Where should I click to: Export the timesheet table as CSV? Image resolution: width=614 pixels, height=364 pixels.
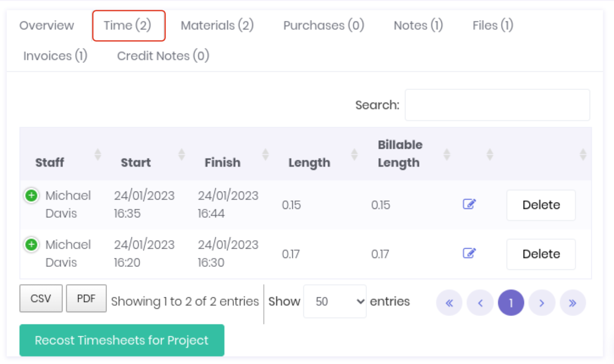pos(41,298)
